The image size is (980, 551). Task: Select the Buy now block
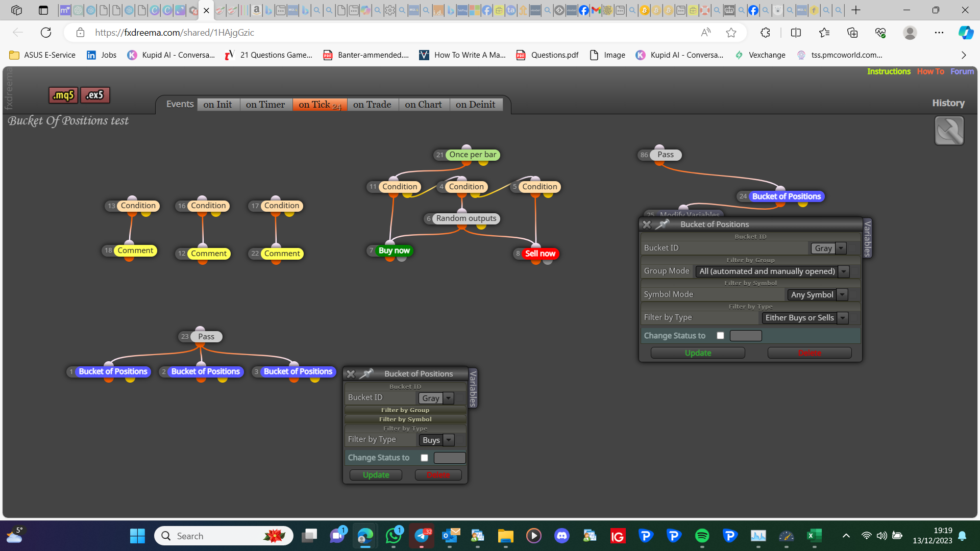pyautogui.click(x=394, y=251)
